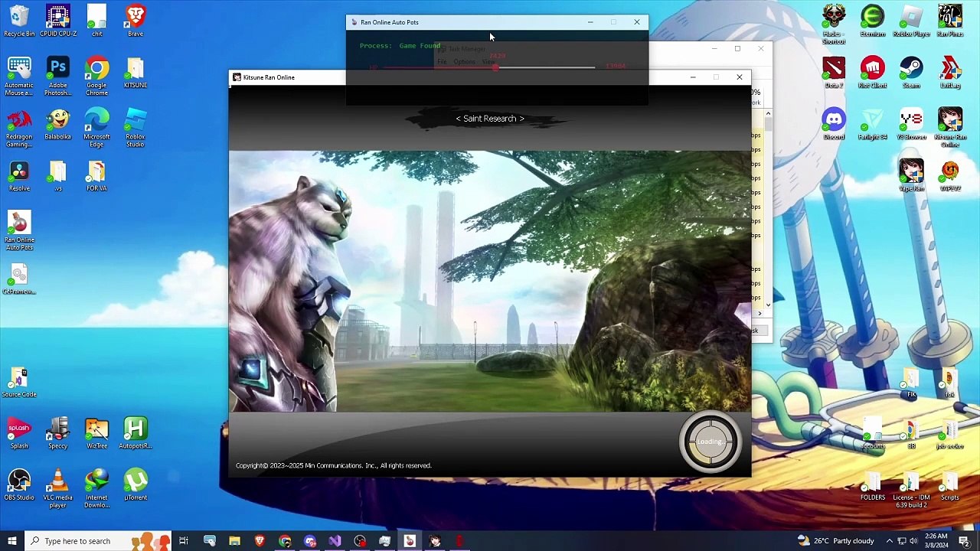This screenshot has width=980, height=551.
Task: Open the ExitLag desktop shortcut
Action: (950, 73)
